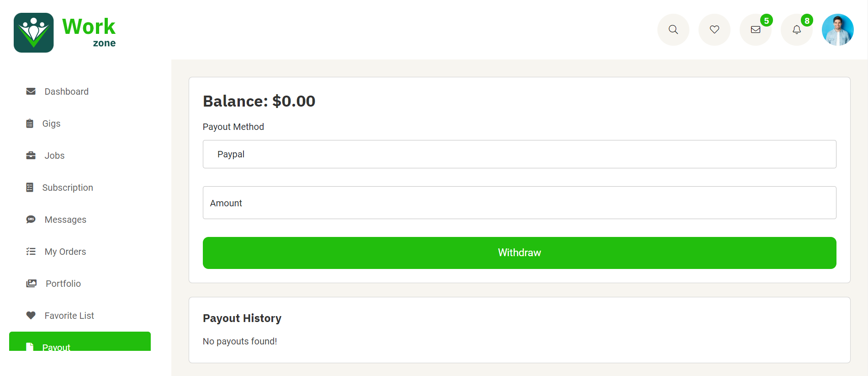Click the Jobs briefcase icon

[x=31, y=156]
